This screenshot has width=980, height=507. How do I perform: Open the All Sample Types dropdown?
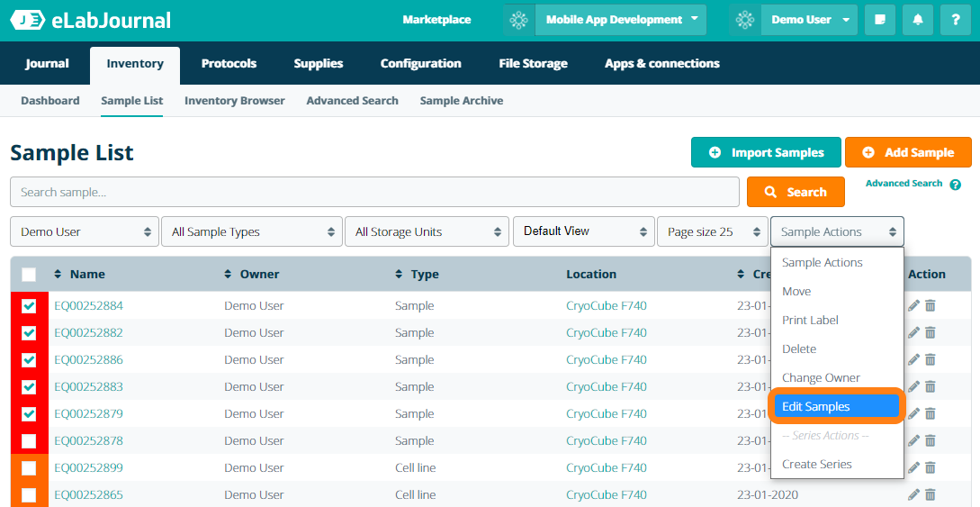(x=251, y=231)
